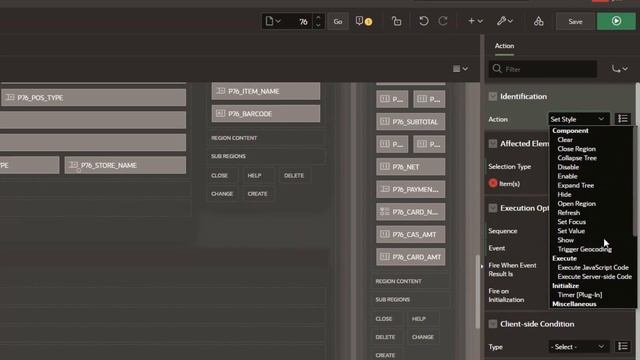This screenshot has width=640, height=360.
Task: Collapse the Execution Options section
Action: [x=493, y=208]
